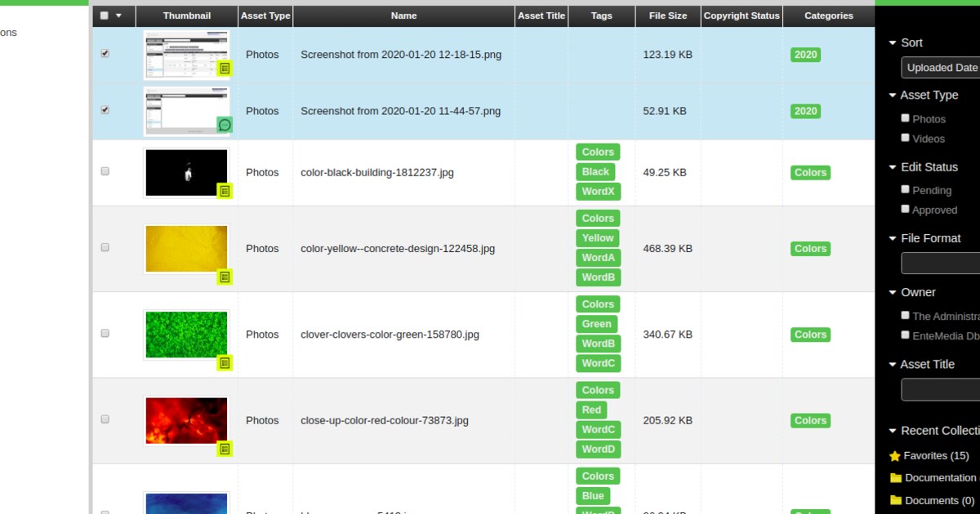Click inside the File Format filter field
The height and width of the screenshot is (514, 980).
(941, 263)
